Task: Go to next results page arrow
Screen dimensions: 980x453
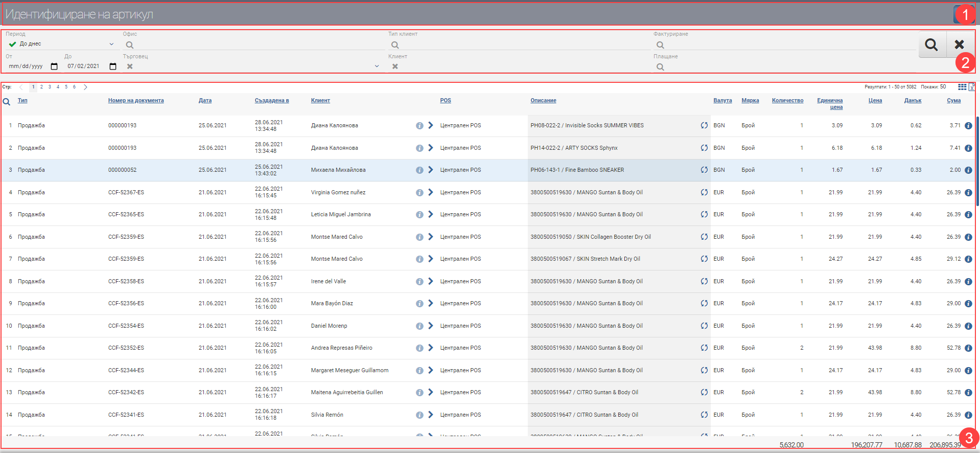Action: pyautogui.click(x=85, y=87)
